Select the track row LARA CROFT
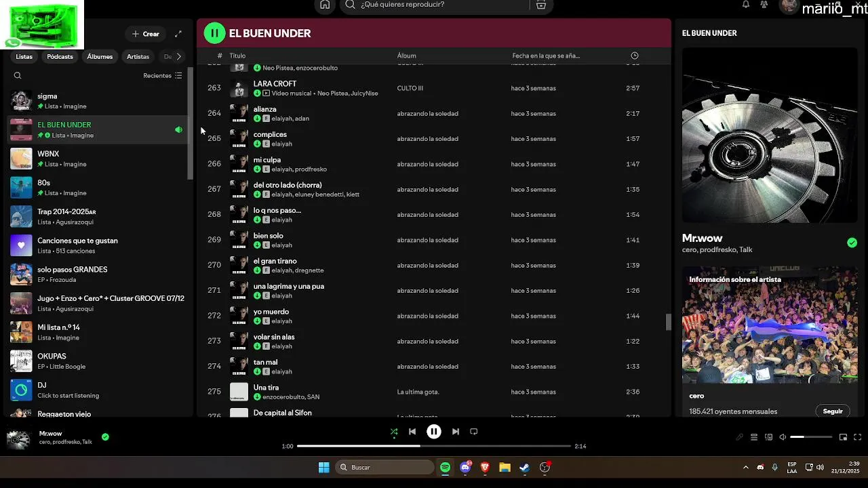This screenshot has height=488, width=868. click(x=434, y=88)
